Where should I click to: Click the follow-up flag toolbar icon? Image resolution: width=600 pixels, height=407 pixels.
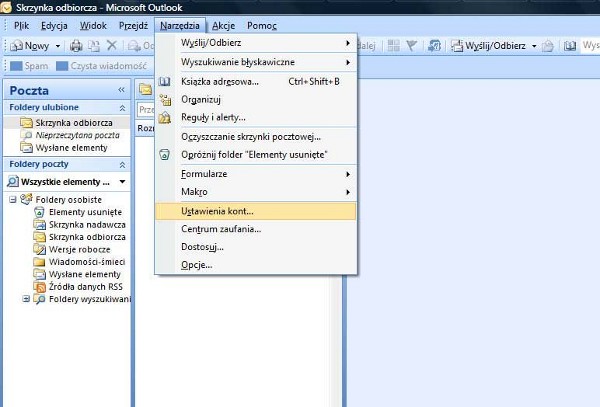click(x=412, y=46)
